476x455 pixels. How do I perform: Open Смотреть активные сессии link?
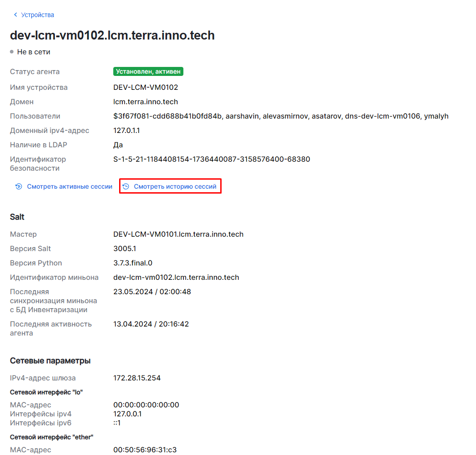69,186
